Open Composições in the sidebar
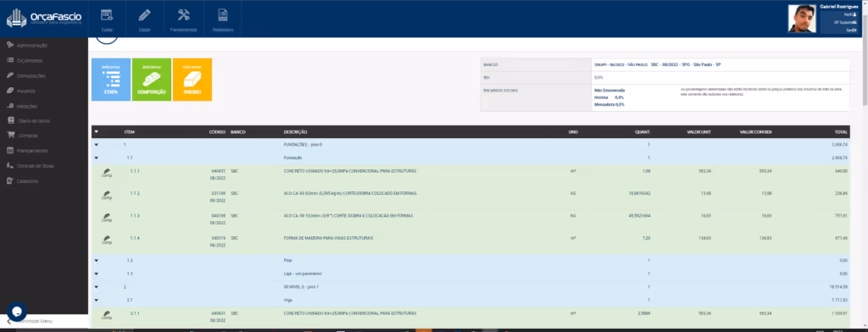This screenshot has height=332, width=868. pos(31,75)
